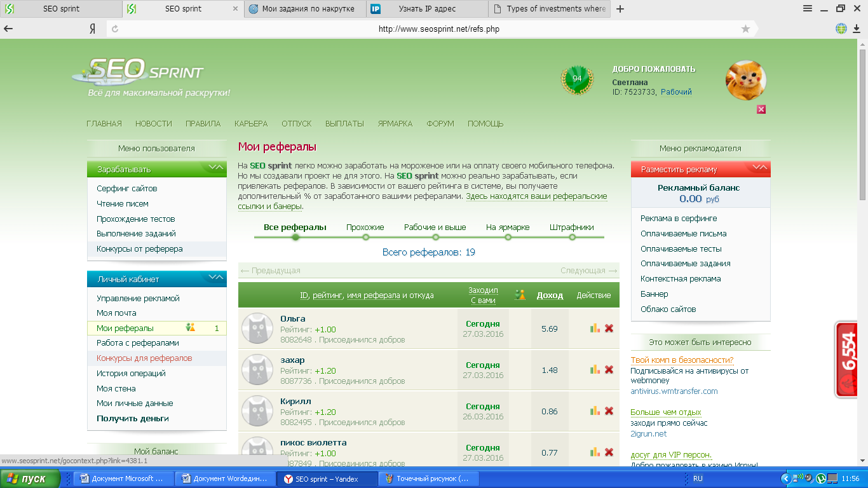Viewport: 868px width, 488px height.
Task: Click the browser back arrow
Action: 8,29
